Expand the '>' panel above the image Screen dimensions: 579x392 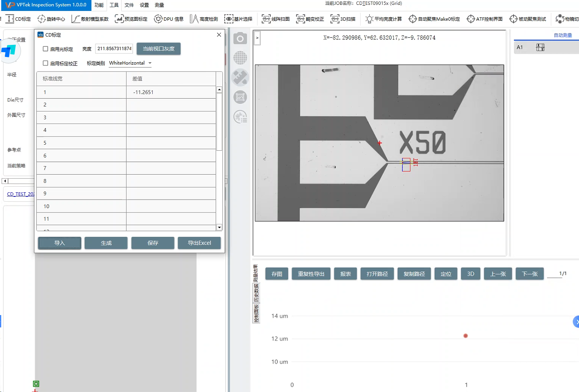tap(257, 38)
